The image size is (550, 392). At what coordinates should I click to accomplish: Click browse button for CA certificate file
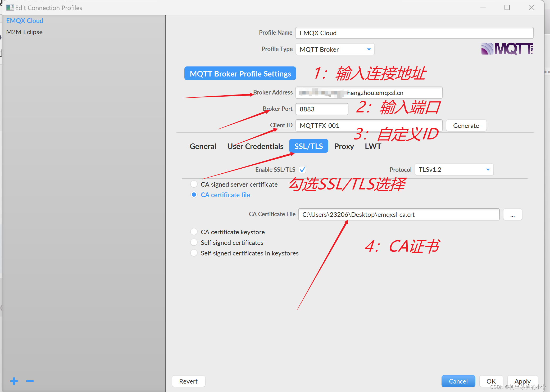tap(512, 215)
